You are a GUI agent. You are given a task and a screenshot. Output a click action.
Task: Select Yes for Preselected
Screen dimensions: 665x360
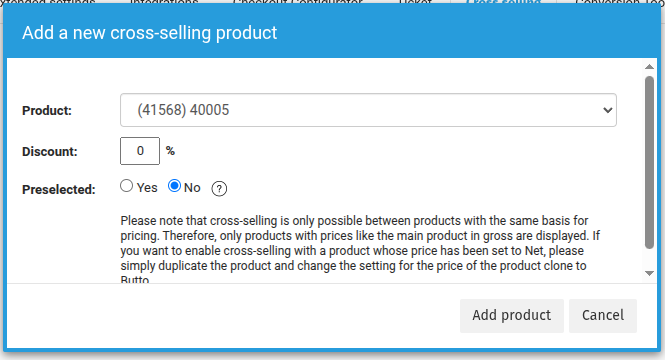pyautogui.click(x=126, y=186)
